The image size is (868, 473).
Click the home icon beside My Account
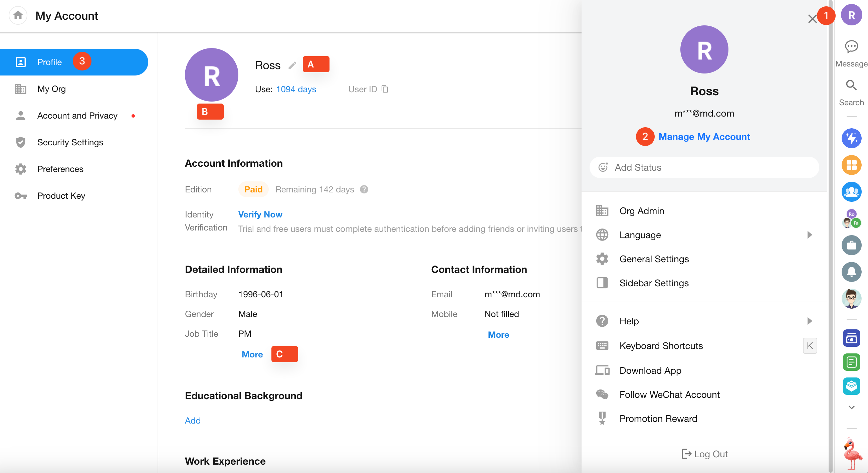(x=18, y=15)
